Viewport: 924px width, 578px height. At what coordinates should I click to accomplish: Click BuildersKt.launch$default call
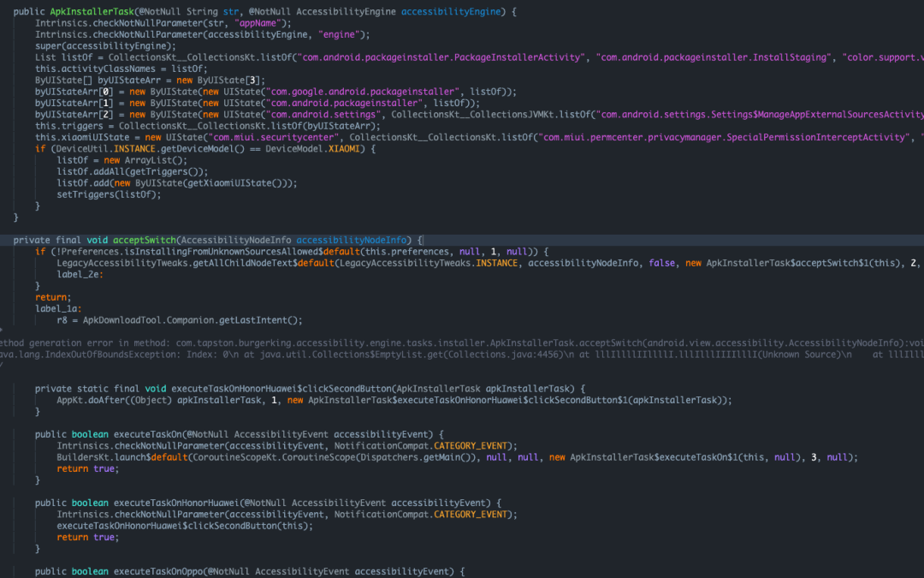(x=121, y=457)
